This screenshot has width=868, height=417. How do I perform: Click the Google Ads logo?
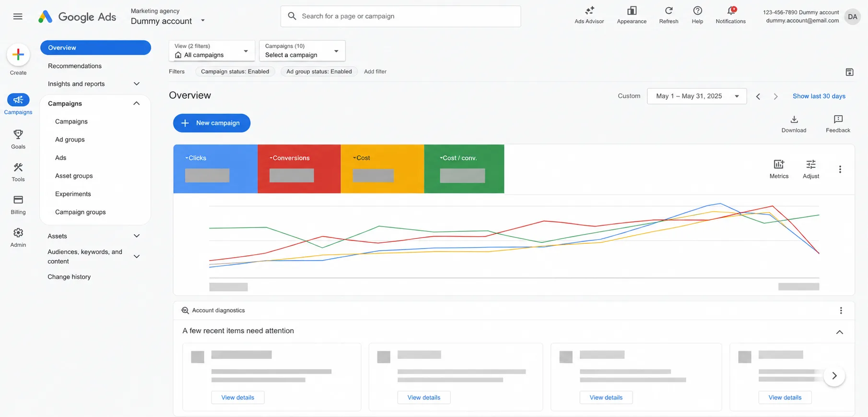click(x=77, y=17)
